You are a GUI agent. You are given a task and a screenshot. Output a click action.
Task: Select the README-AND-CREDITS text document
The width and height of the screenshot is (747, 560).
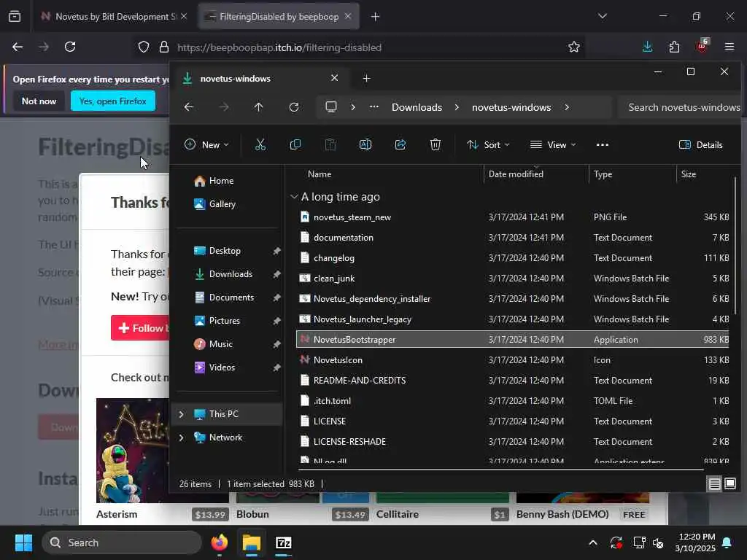[x=513, y=381]
